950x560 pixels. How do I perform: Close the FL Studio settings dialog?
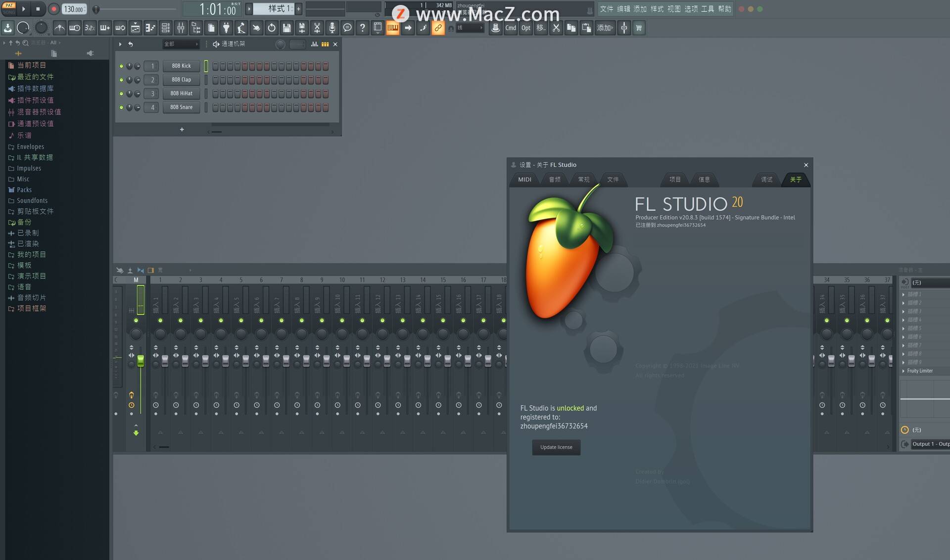(x=806, y=165)
